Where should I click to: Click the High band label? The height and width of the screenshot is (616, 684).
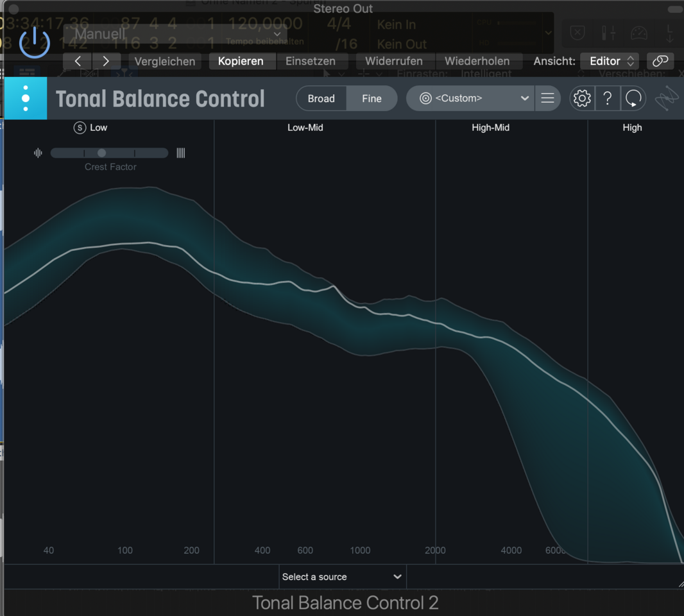click(x=632, y=128)
